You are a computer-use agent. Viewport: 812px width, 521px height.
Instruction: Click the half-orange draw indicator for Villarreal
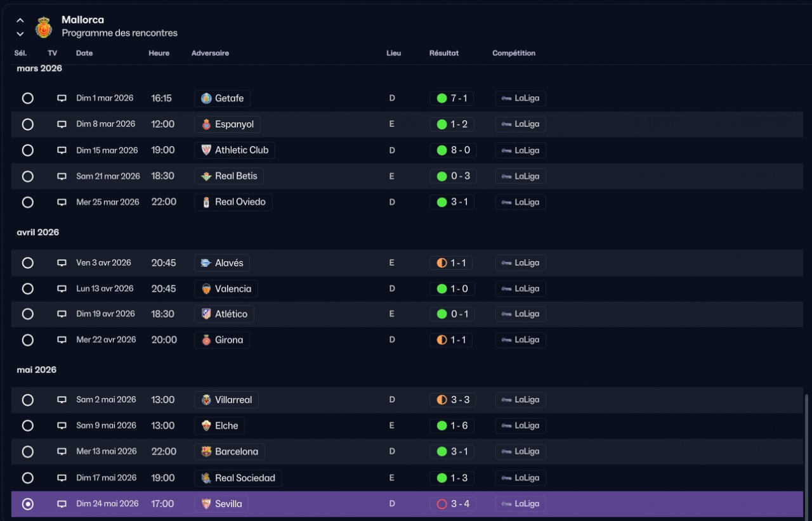tap(442, 400)
